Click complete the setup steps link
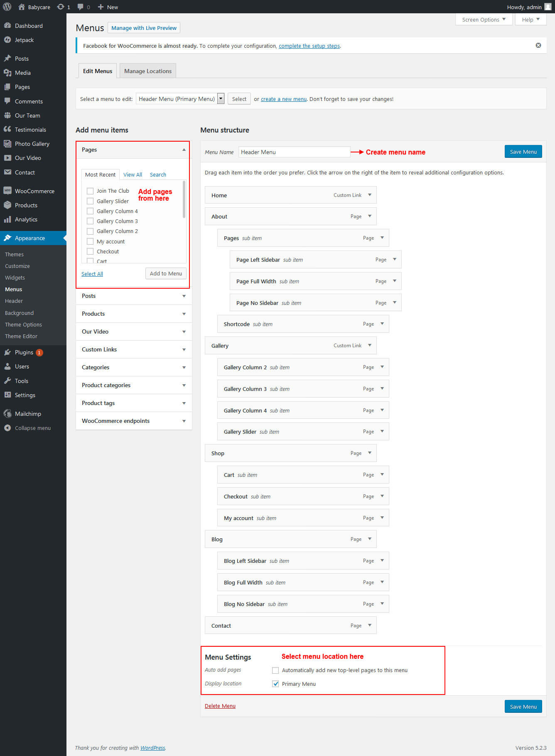555x756 pixels. point(309,46)
